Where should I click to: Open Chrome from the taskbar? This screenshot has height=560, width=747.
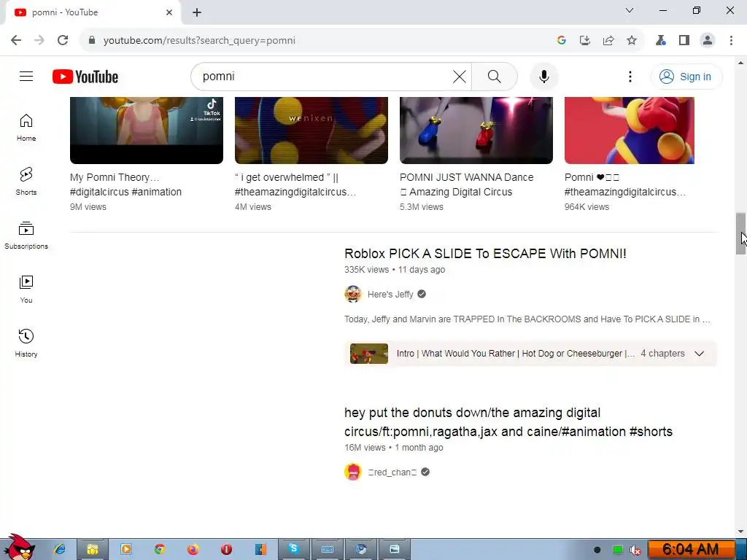(160, 549)
